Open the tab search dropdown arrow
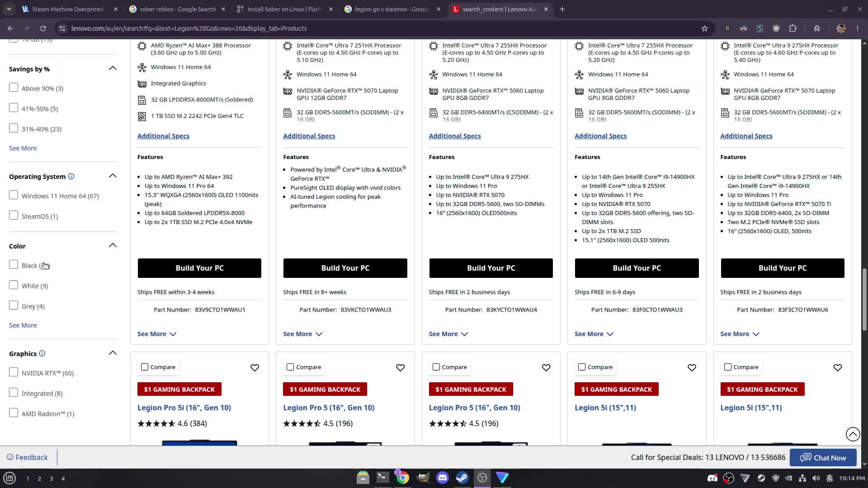 click(x=9, y=9)
